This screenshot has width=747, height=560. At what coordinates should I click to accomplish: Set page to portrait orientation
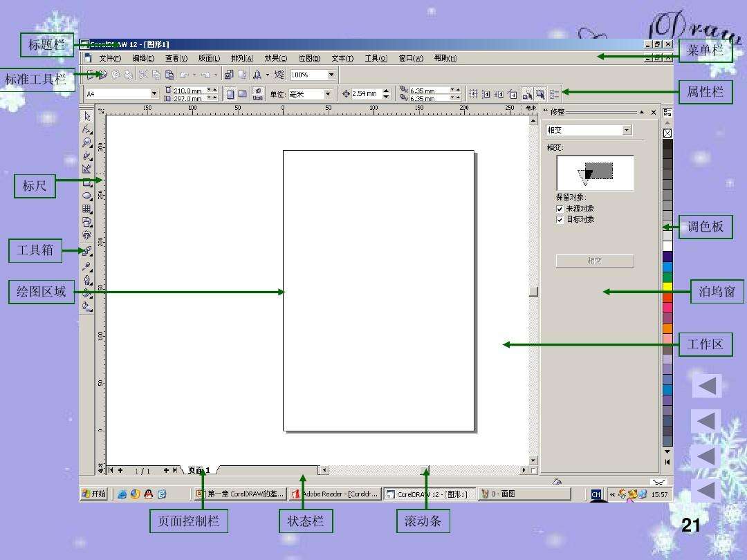pos(230,94)
